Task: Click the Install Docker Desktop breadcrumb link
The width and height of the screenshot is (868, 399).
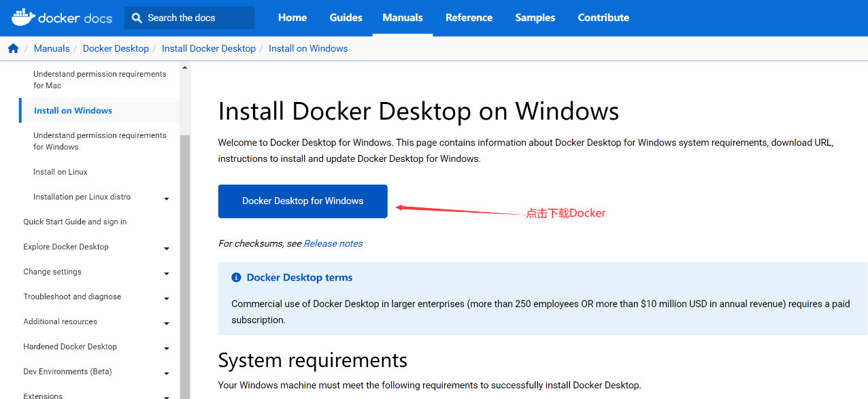Action: click(x=209, y=48)
